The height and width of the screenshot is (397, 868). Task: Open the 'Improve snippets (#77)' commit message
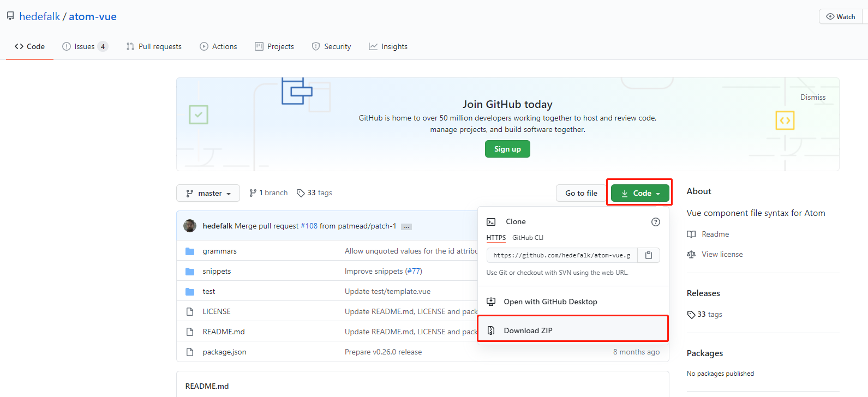[x=384, y=271]
